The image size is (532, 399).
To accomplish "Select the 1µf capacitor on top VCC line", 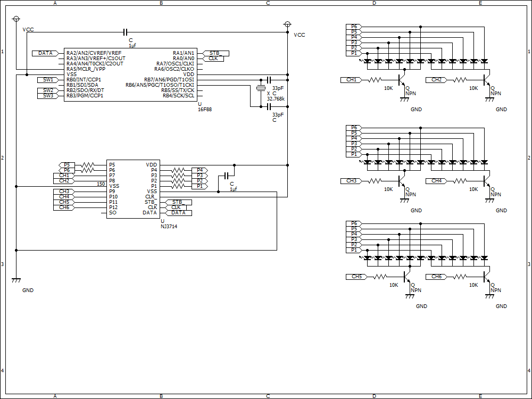I will (x=125, y=32).
